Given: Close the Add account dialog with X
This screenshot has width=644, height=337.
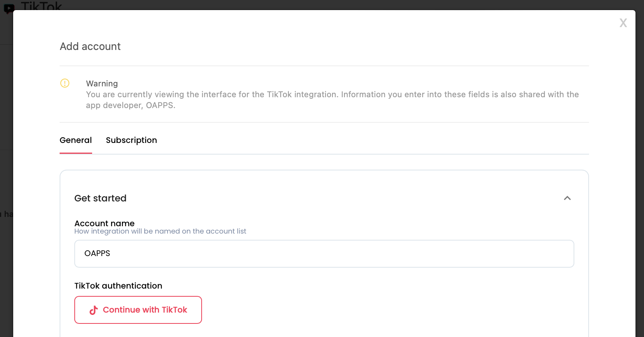Looking at the screenshot, I should point(623,23).
